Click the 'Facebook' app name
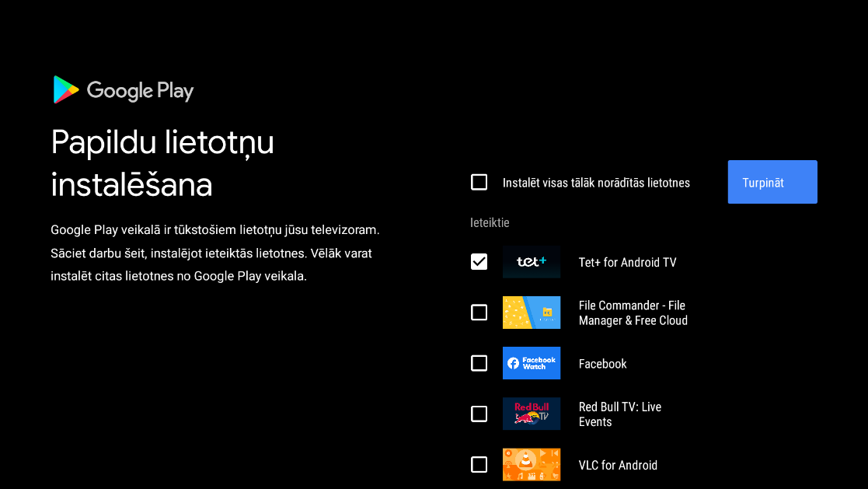 click(602, 364)
